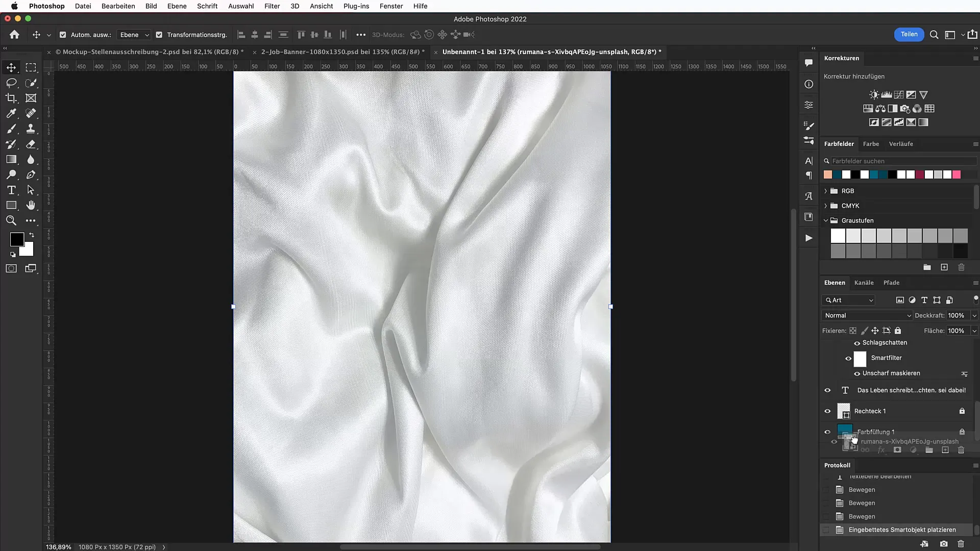Select the Pen tool
The height and width of the screenshot is (551, 980).
point(31,174)
